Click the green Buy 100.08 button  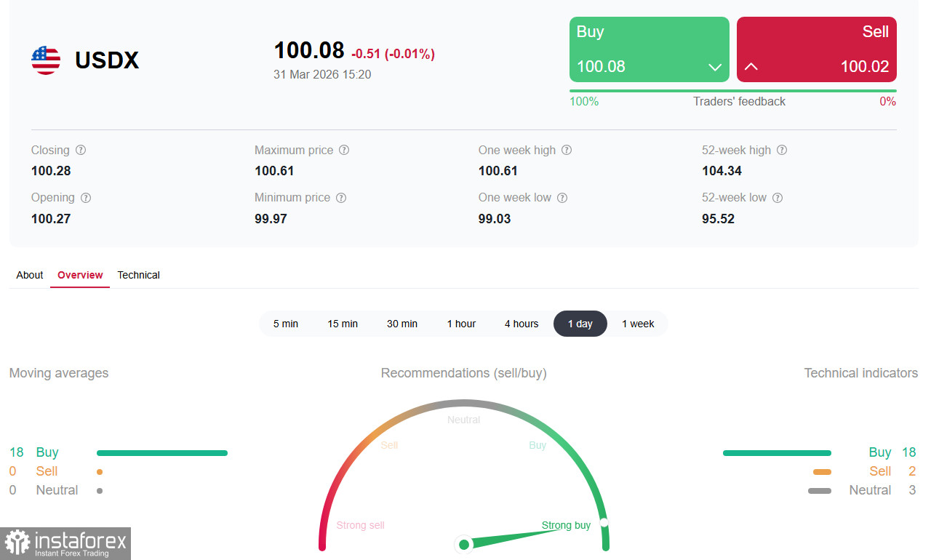tap(650, 49)
